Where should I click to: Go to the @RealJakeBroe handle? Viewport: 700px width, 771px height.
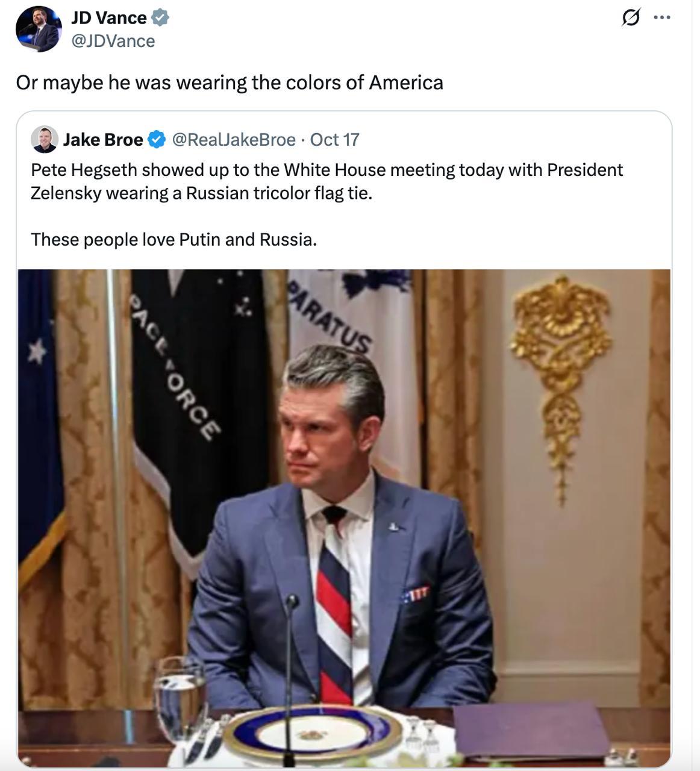click(x=234, y=140)
